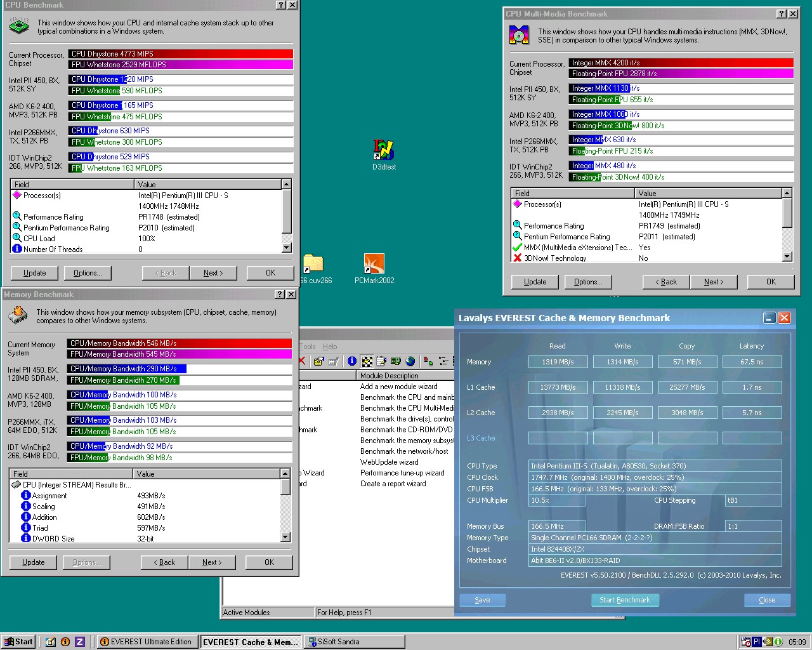
Task: Click the green EVEREST info tray icon
Action: [778, 642]
